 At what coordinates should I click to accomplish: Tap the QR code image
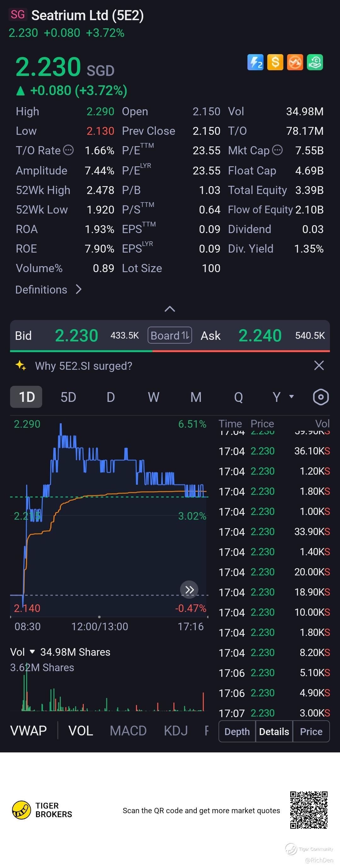pos(309,810)
